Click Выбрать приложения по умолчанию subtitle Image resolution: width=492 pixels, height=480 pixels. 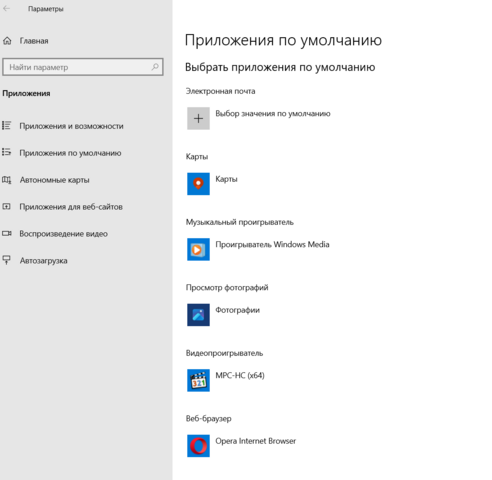click(x=280, y=67)
